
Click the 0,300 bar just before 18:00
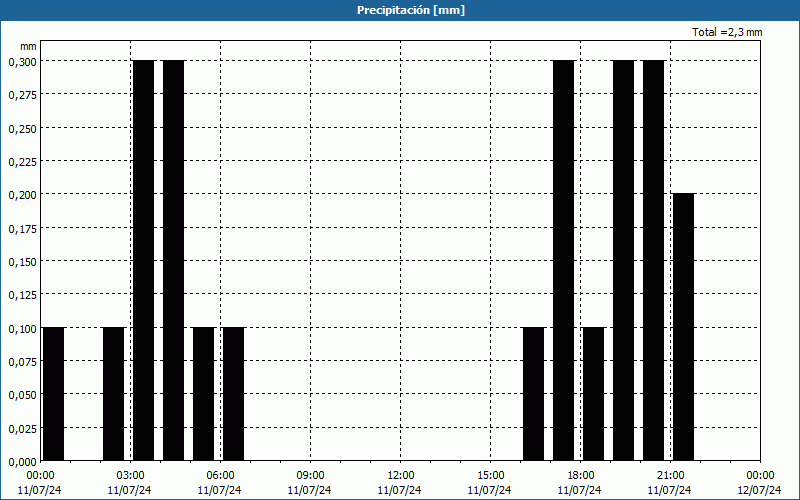pos(564,260)
